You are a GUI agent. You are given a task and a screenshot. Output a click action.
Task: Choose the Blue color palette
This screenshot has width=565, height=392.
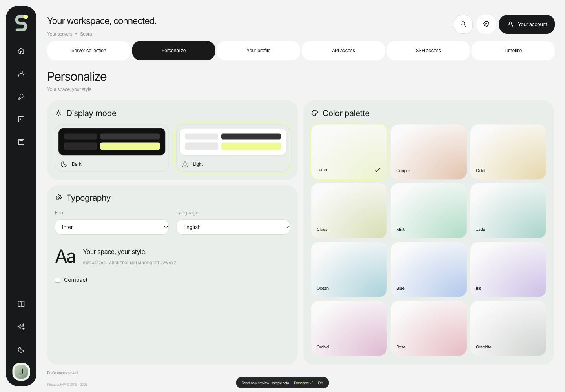click(428, 270)
